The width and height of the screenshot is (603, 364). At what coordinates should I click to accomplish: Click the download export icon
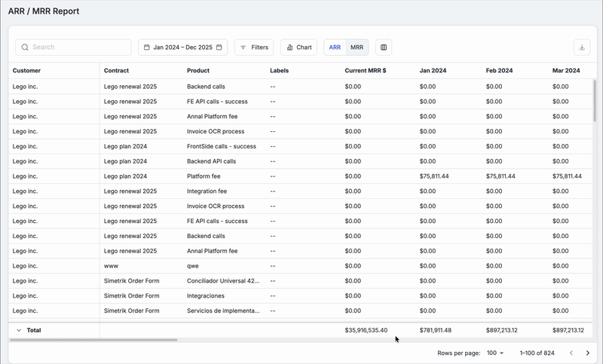pyautogui.click(x=582, y=47)
